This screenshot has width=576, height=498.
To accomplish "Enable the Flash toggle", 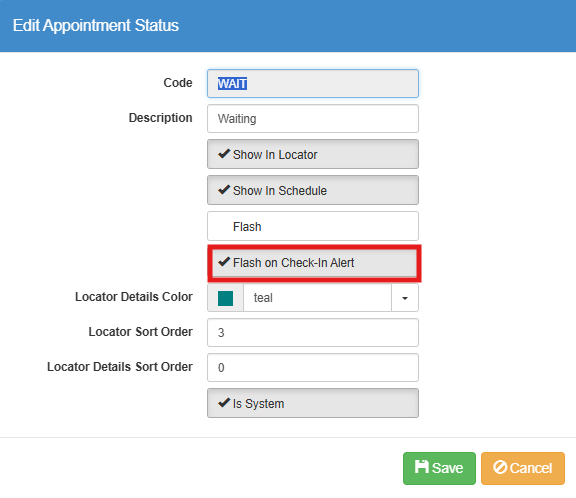I will pos(313,226).
